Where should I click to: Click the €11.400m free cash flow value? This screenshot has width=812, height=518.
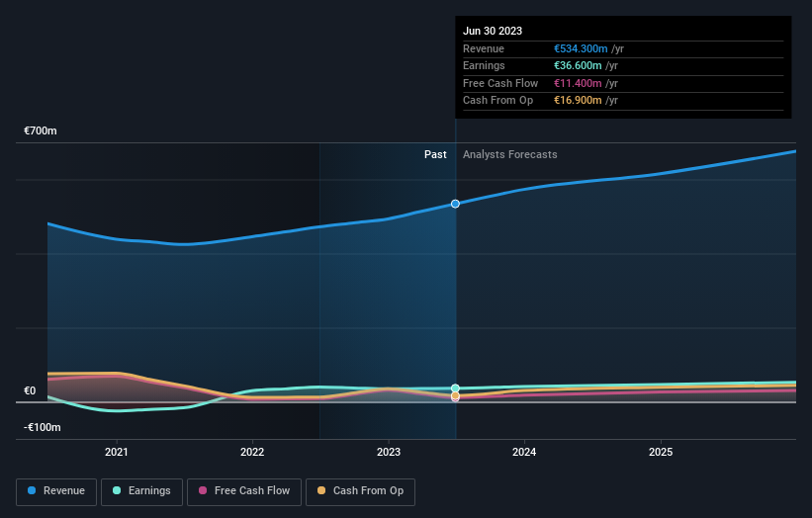click(578, 83)
